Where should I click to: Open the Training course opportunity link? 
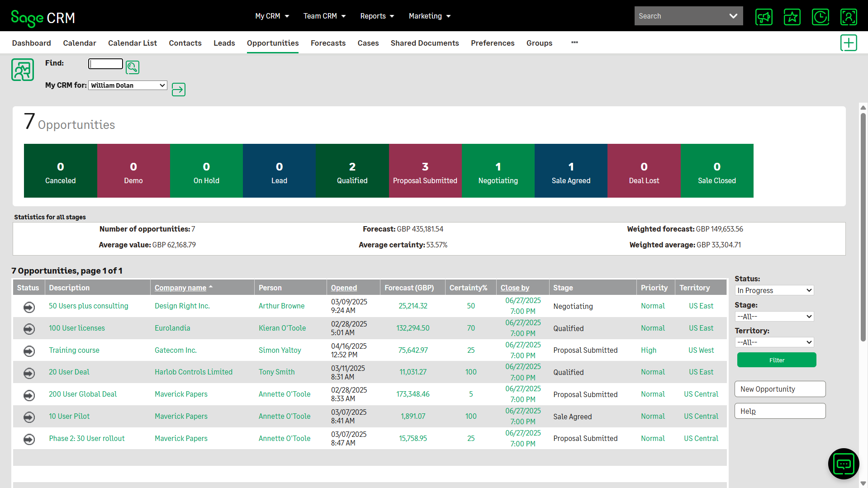(x=74, y=351)
